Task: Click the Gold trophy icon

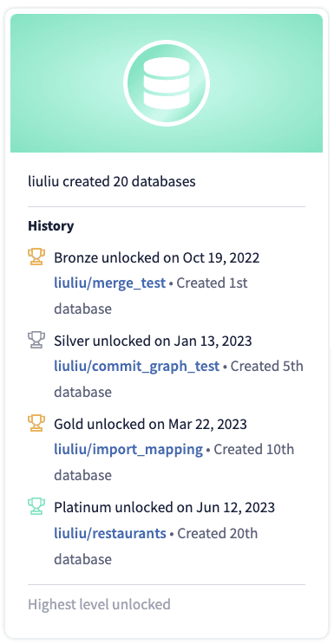Action: tap(36, 424)
